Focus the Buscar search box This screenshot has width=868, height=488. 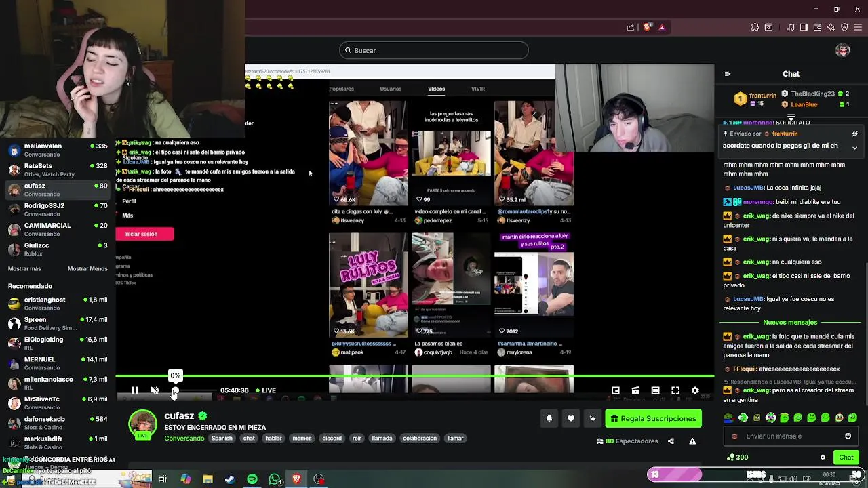pyautogui.click(x=434, y=50)
